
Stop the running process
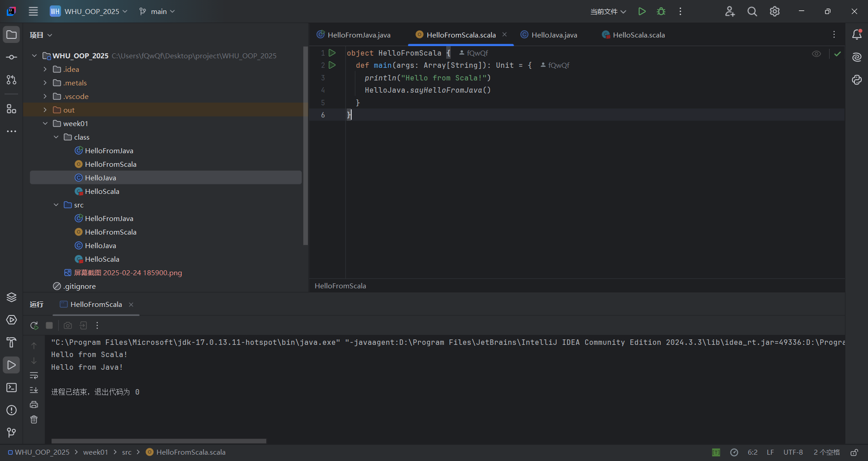50,325
